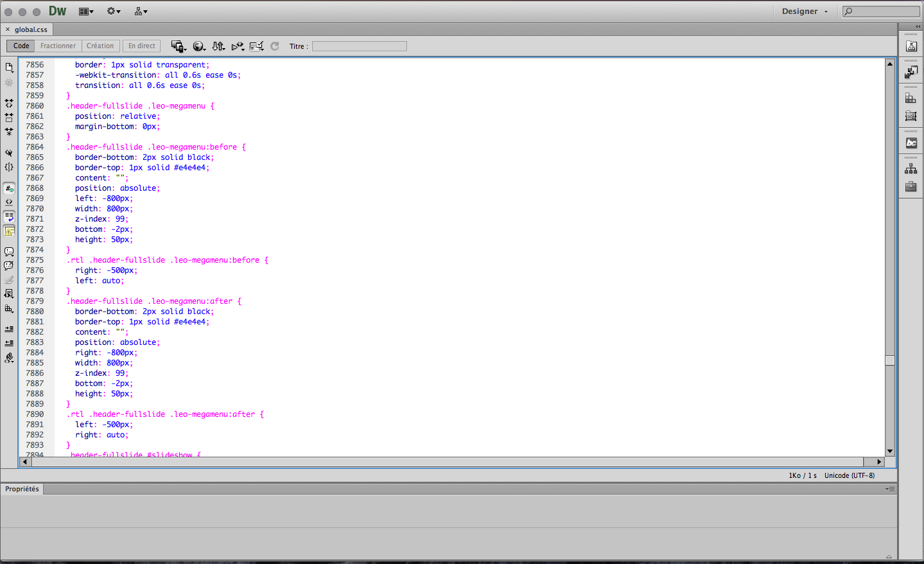Screen dimensions: 924x564
Task: Click the Dw application logo
Action: point(58,11)
